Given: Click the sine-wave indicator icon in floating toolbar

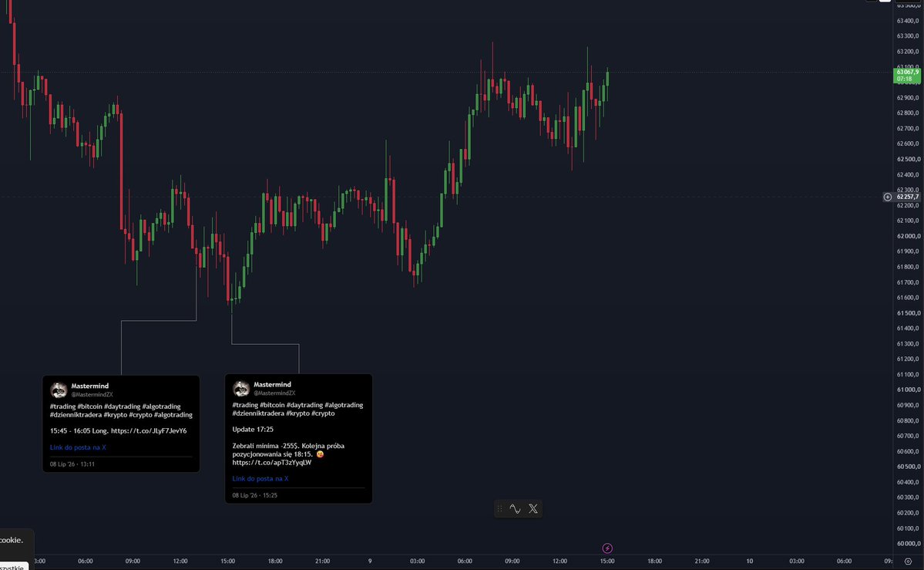Looking at the screenshot, I should tap(515, 508).
